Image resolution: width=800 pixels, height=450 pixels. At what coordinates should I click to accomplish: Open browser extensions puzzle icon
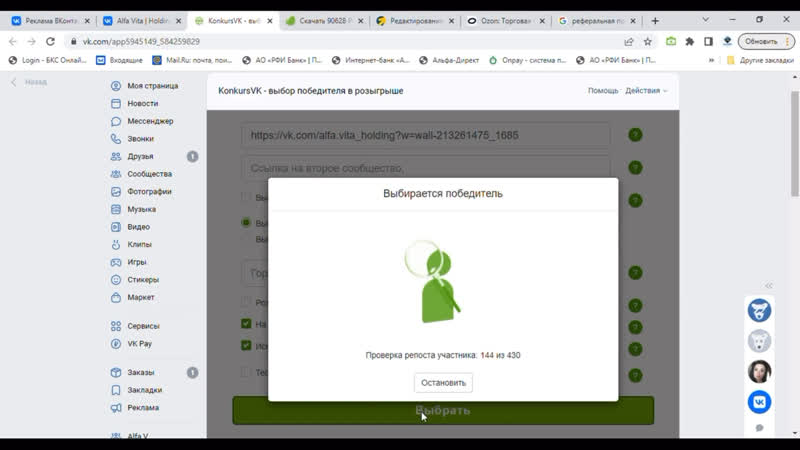(x=690, y=41)
